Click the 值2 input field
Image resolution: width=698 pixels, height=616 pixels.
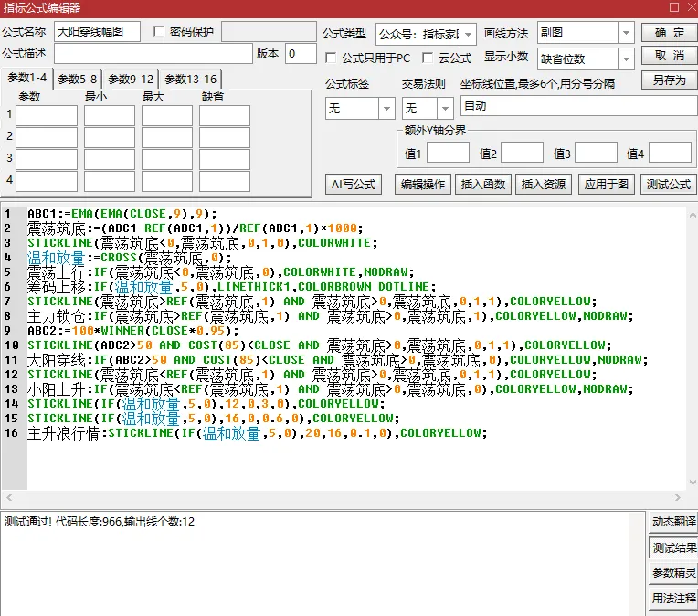click(522, 153)
